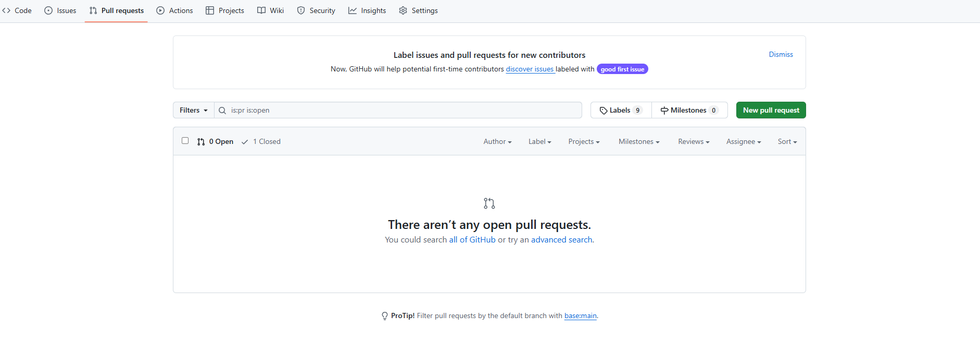View the Insights tab
Viewport: 980px width, 340px height.
pos(367,10)
